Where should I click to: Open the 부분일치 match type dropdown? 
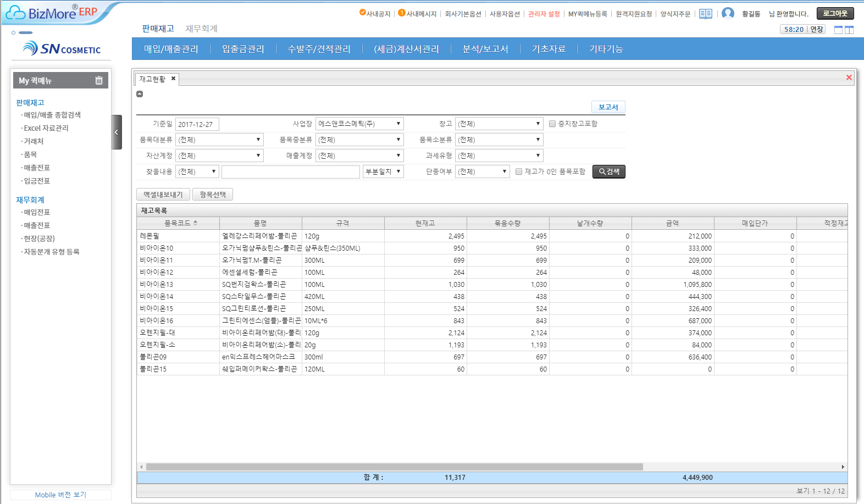tap(384, 171)
